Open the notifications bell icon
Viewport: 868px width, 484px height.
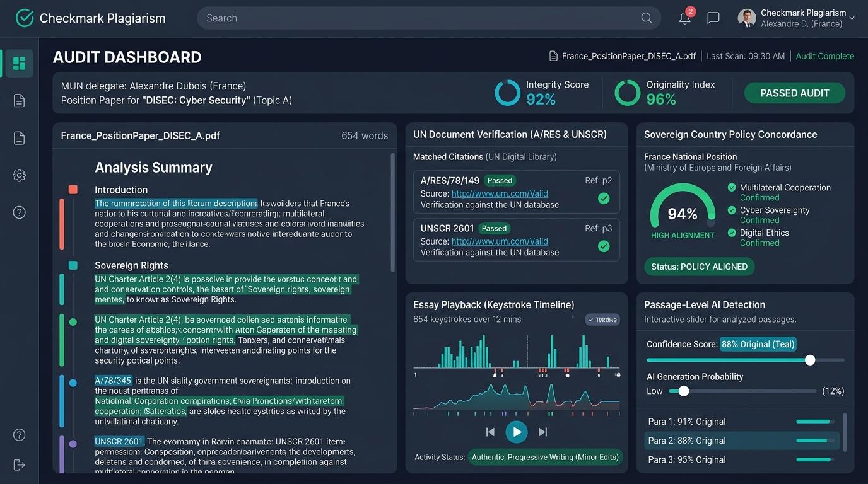[685, 18]
